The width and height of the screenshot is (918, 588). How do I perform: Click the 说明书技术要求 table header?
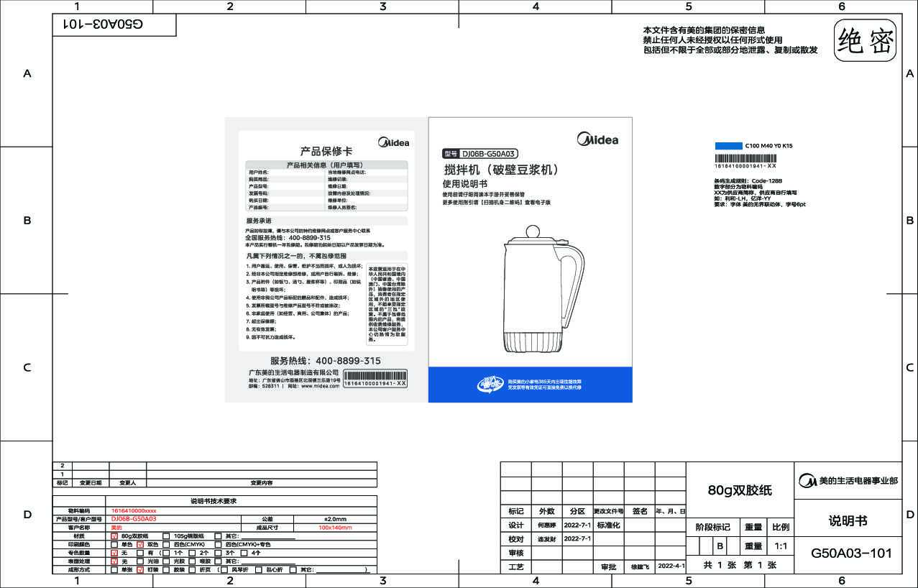(213, 501)
